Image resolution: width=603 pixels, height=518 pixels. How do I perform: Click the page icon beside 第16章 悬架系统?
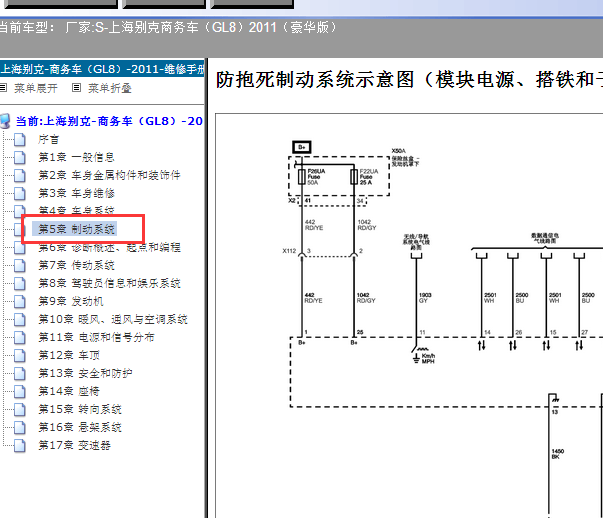point(20,428)
